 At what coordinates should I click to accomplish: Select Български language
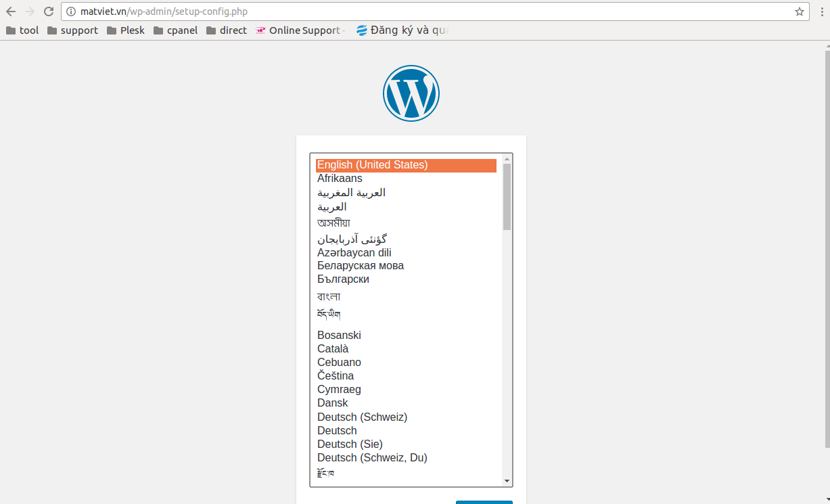click(406, 279)
